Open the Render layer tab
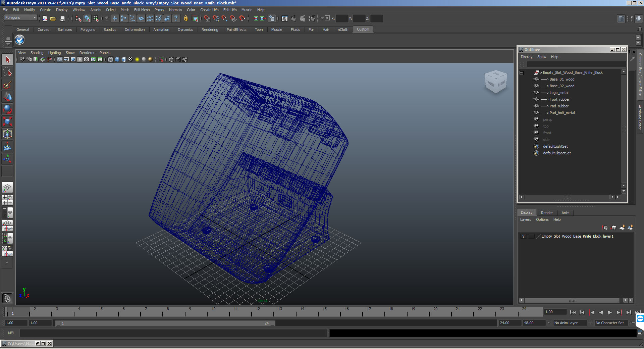 (x=547, y=213)
